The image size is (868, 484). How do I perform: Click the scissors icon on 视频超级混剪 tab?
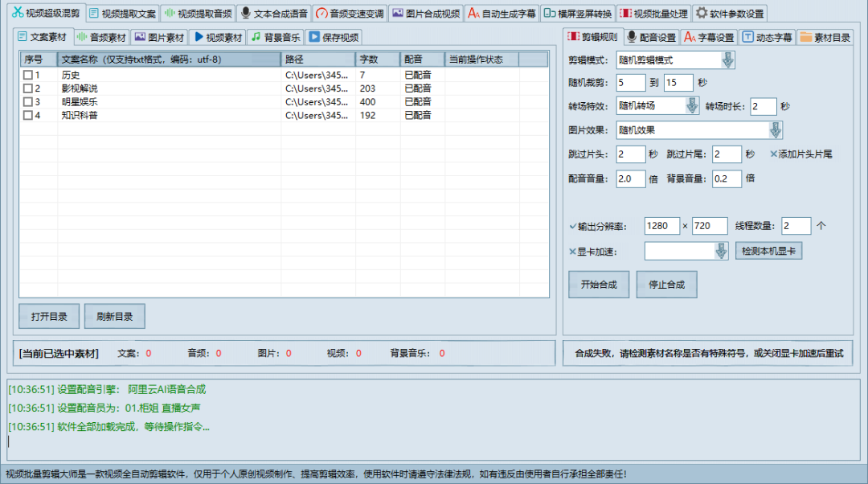(x=17, y=13)
